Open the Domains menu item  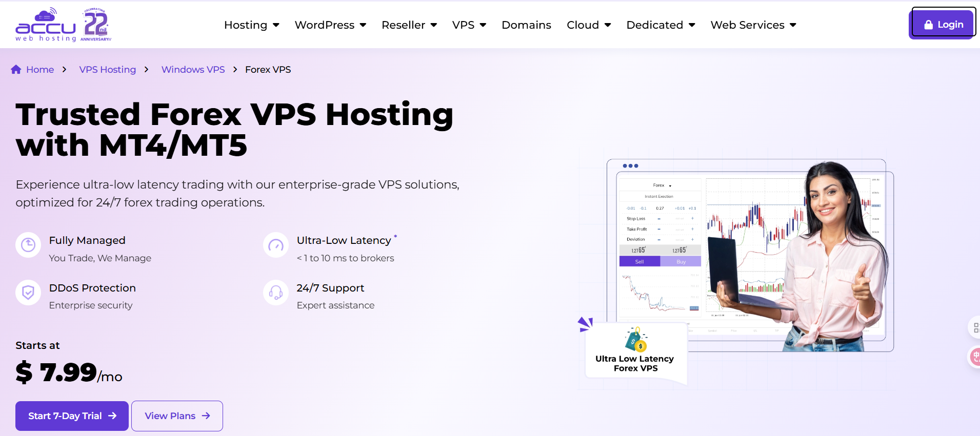pos(526,25)
